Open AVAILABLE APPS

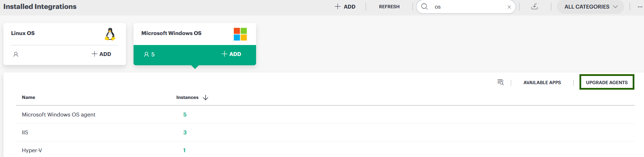[x=542, y=82]
